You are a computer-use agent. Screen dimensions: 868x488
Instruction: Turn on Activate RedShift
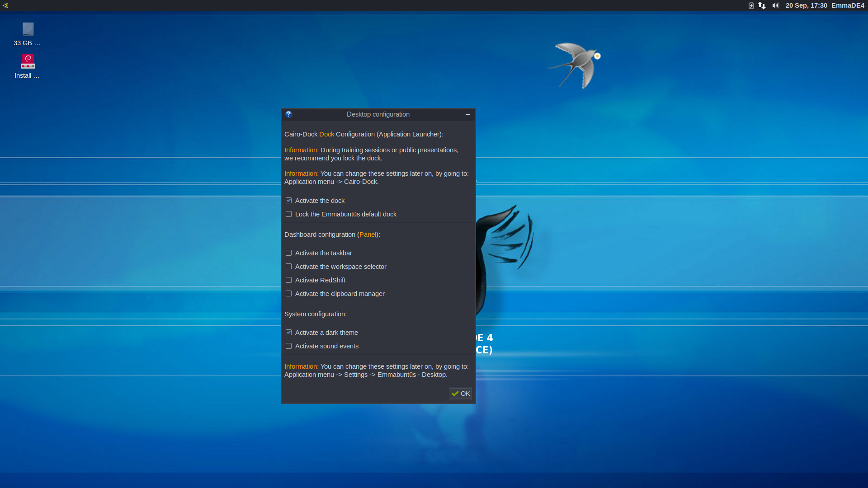pyautogui.click(x=288, y=280)
